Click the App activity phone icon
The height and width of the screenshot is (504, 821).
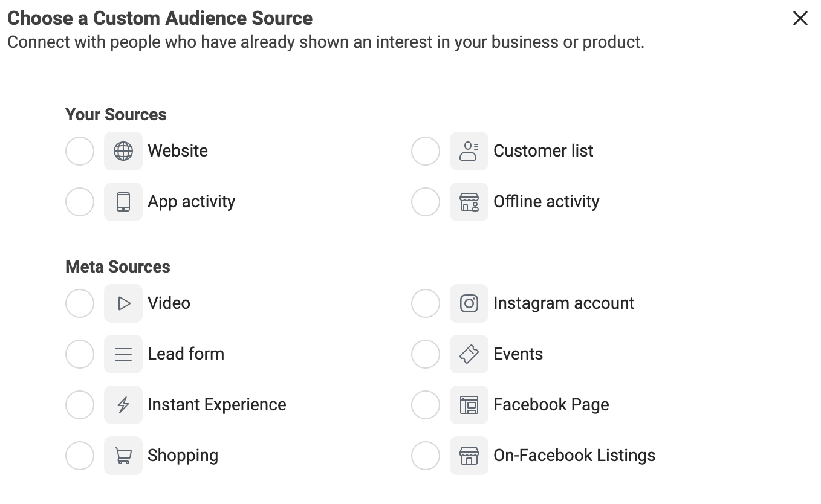click(x=123, y=201)
